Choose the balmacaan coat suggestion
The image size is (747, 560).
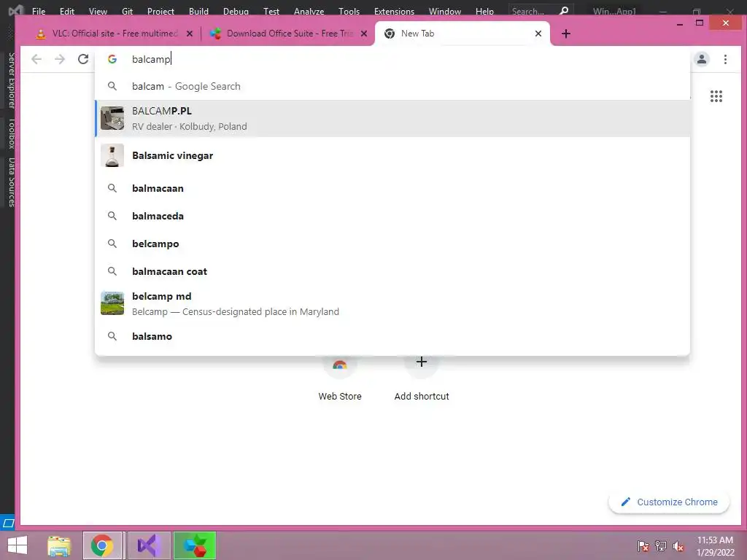click(392, 271)
